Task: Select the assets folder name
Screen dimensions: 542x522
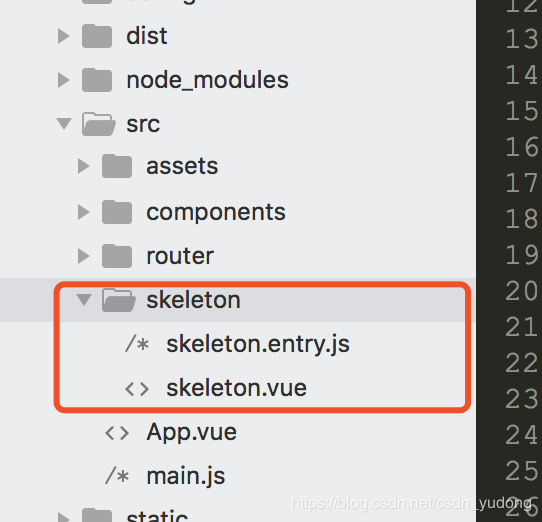Action: click(182, 167)
